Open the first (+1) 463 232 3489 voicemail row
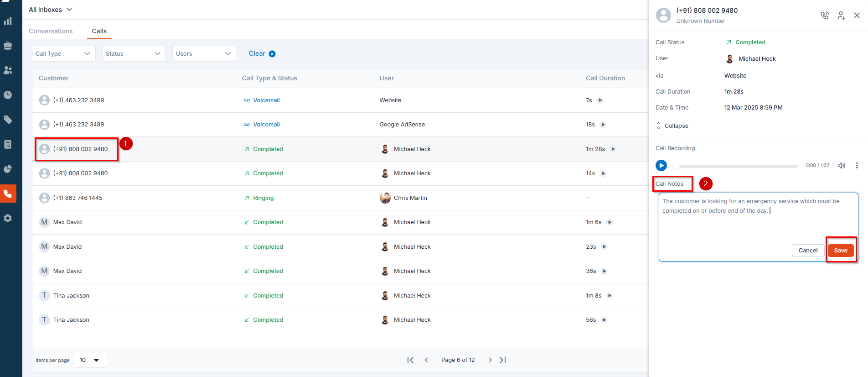868x377 pixels. pos(340,100)
